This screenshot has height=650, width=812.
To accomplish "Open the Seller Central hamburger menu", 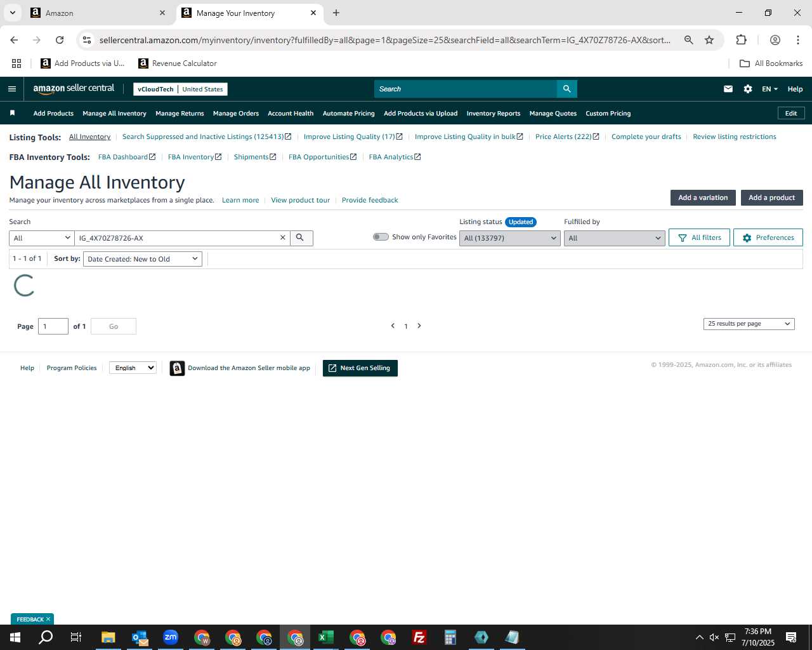I will coord(12,89).
